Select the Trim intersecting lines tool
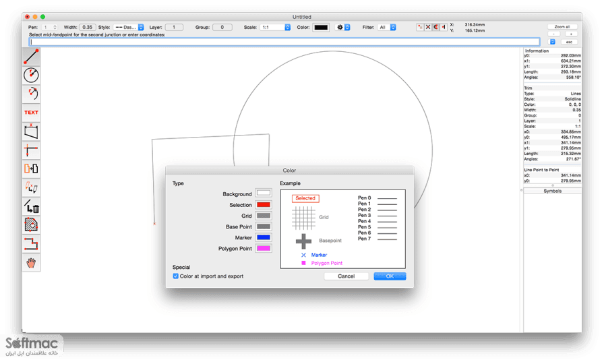Viewport: 604px width, 364px height. click(x=31, y=150)
